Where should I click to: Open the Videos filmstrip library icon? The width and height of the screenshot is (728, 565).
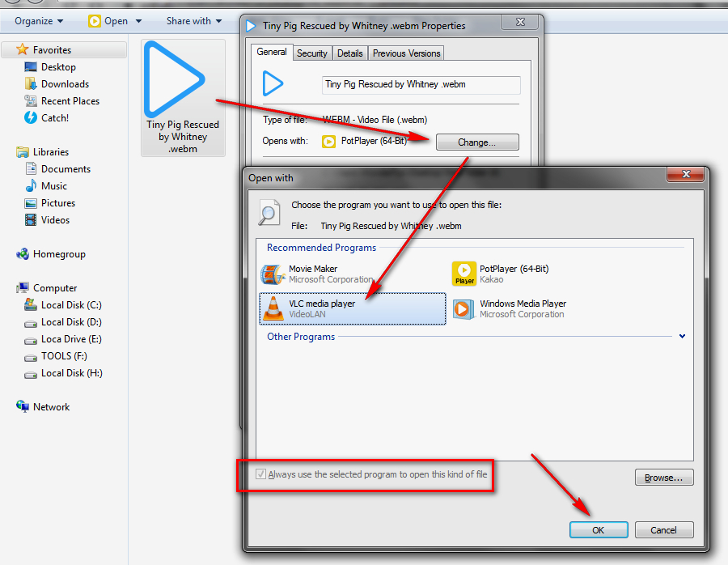click(31, 220)
